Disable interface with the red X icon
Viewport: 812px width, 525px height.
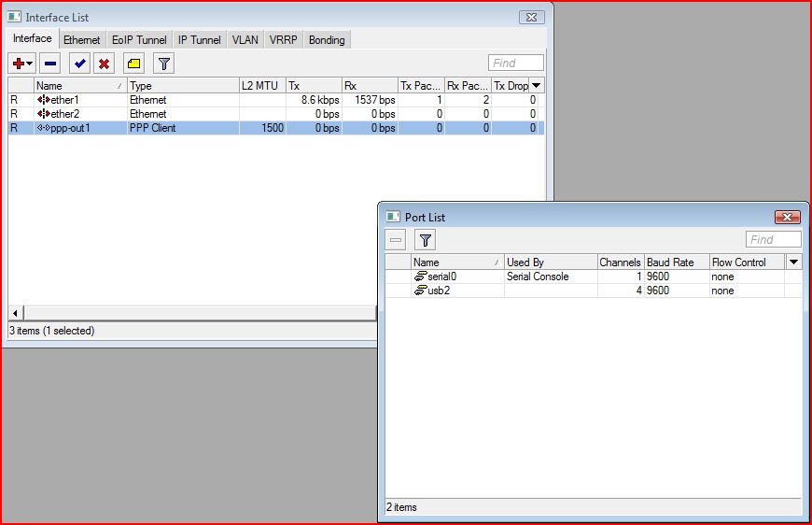coord(105,64)
